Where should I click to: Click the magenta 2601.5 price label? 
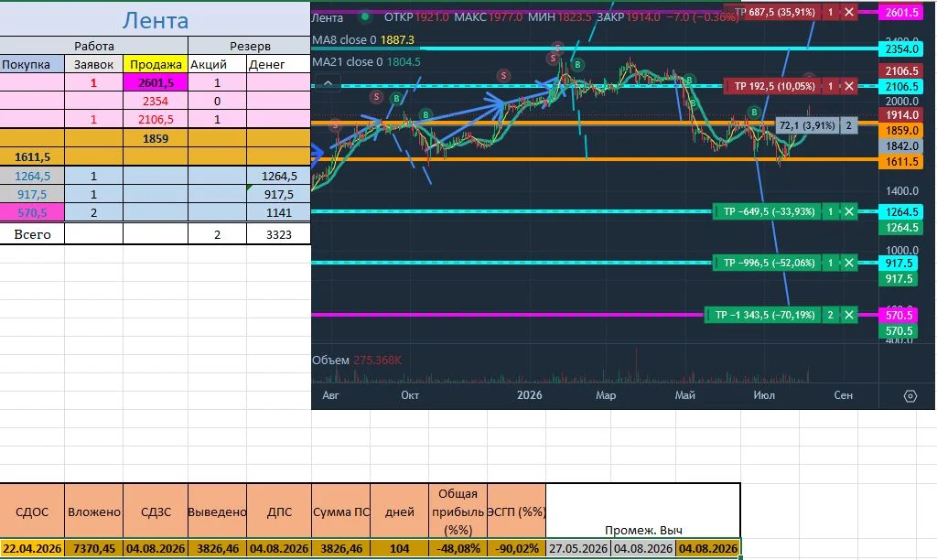tap(901, 13)
